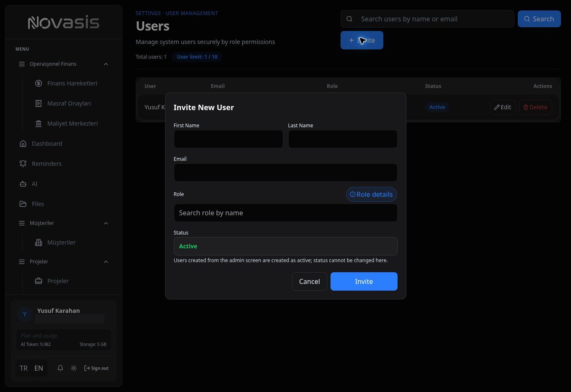Click the receipt icon beside Masraf Onayları

tap(39, 103)
